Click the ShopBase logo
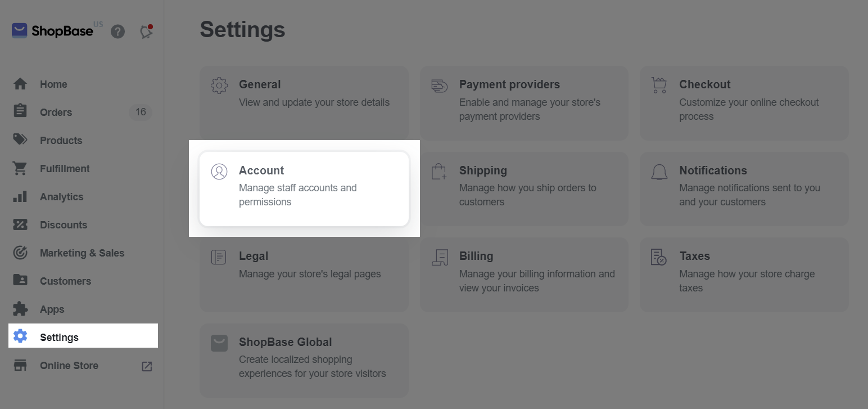This screenshot has height=409, width=868. (x=52, y=31)
